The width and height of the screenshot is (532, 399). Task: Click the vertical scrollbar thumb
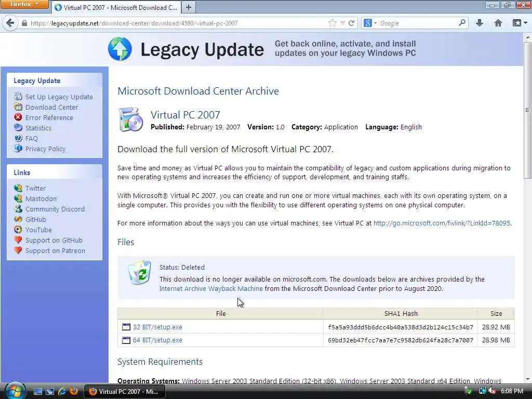click(527, 110)
